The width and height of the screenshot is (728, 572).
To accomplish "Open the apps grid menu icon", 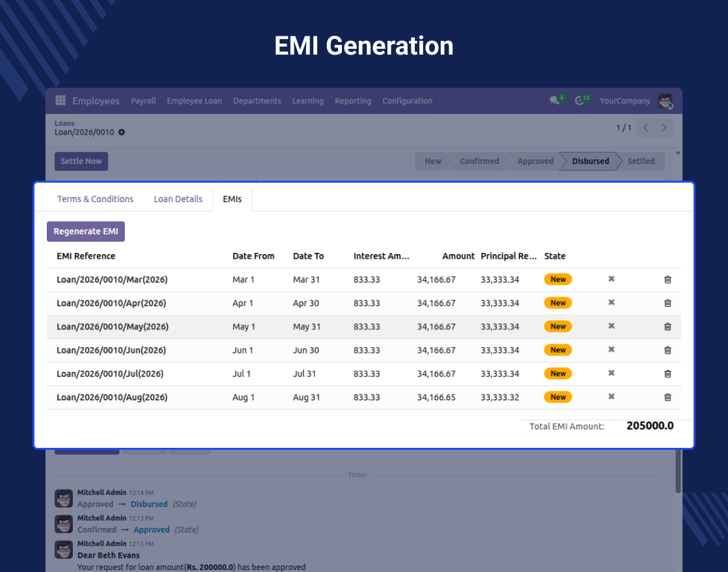I will [60, 100].
